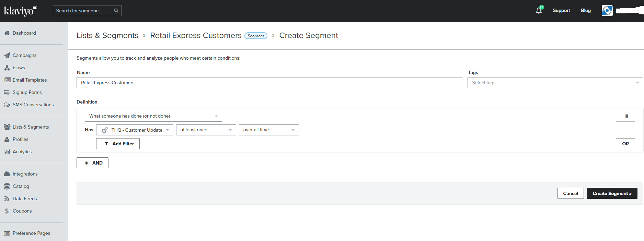Open Preference Pages

click(x=31, y=233)
